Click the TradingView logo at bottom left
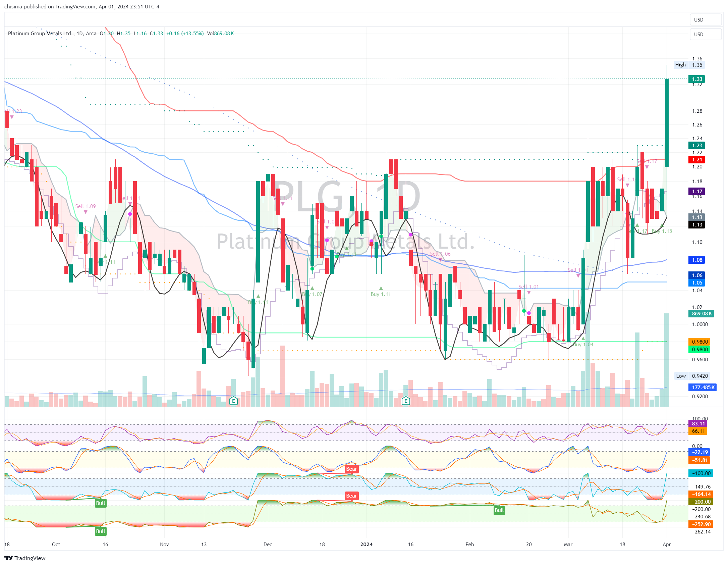 point(25,558)
